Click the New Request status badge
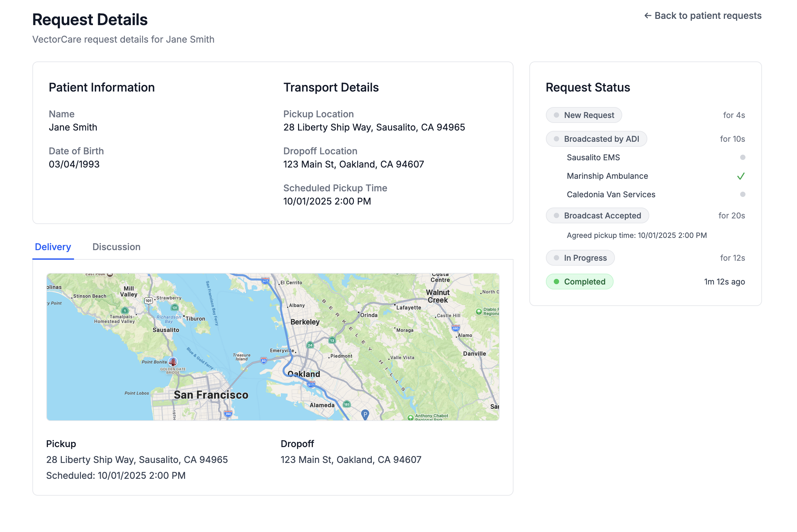Viewport: 797px width, 532px height. 584,115
